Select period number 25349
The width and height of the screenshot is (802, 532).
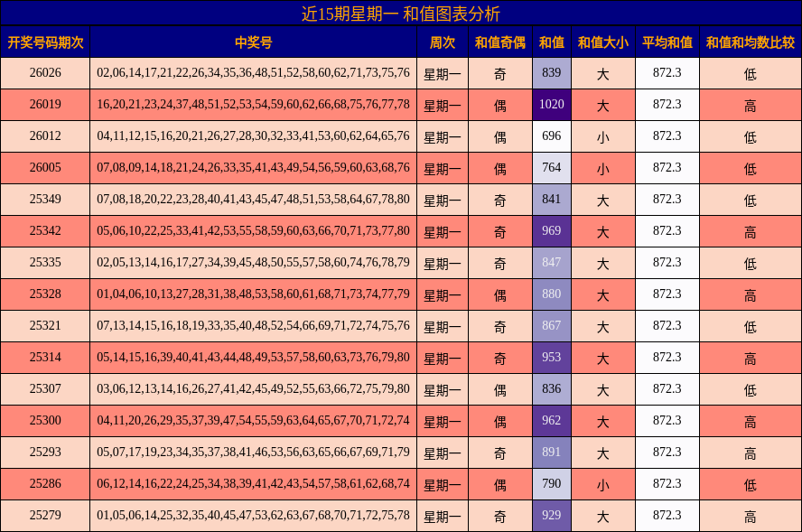click(x=46, y=198)
